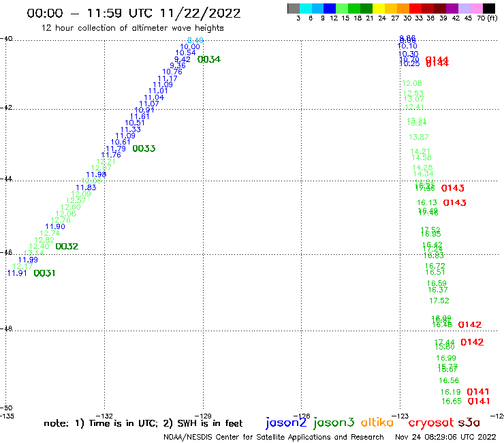Click the time marker 0032
504x443 pixels.
click(x=67, y=247)
